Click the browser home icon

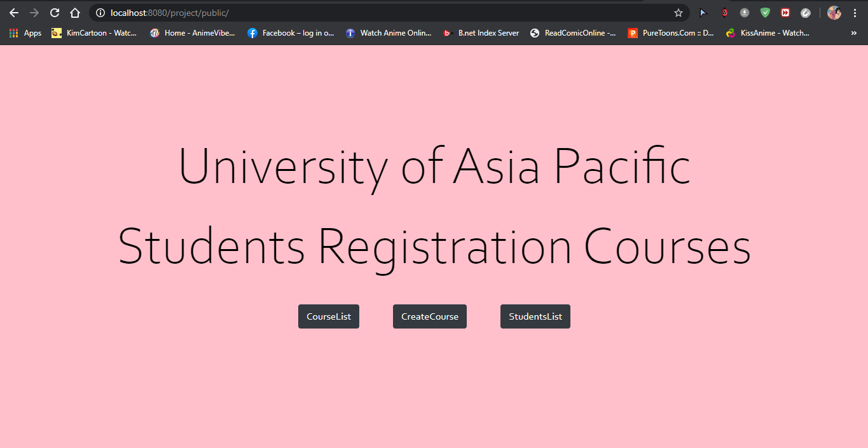(75, 12)
